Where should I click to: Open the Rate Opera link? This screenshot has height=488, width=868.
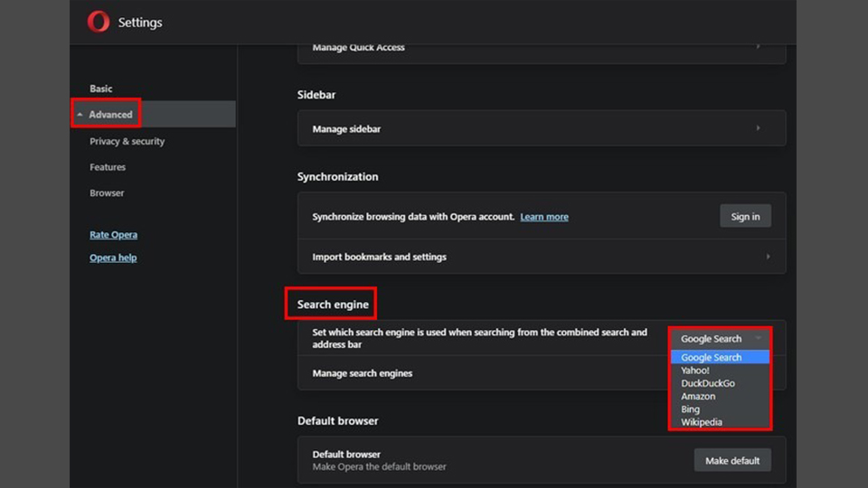point(114,235)
